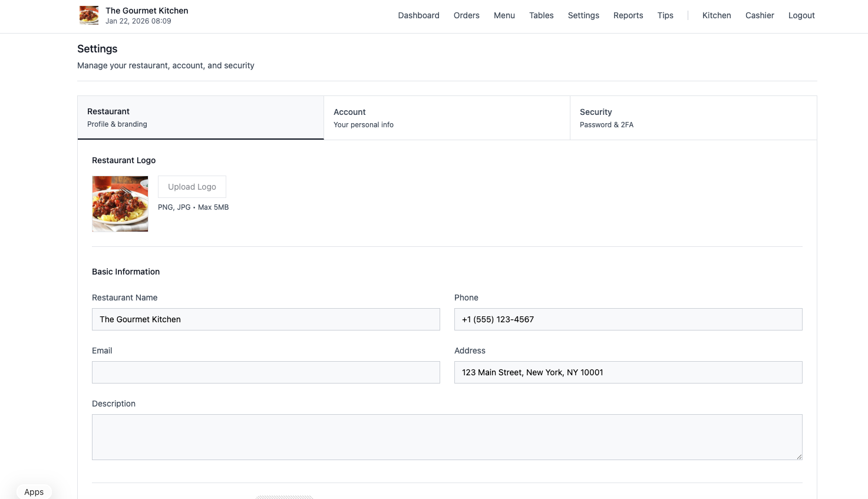Image resolution: width=868 pixels, height=499 pixels.
Task: Log out of the account
Action: (x=801, y=15)
